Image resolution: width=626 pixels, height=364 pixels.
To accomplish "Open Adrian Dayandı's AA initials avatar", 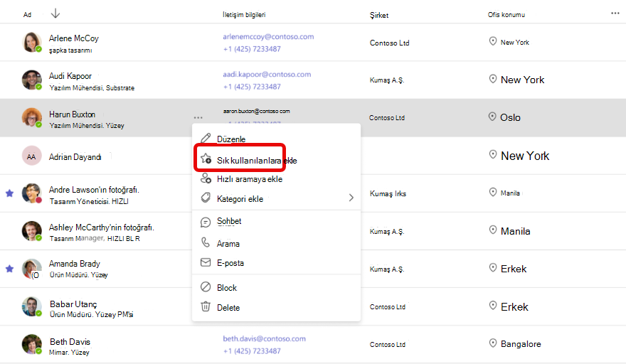I will [31, 156].
